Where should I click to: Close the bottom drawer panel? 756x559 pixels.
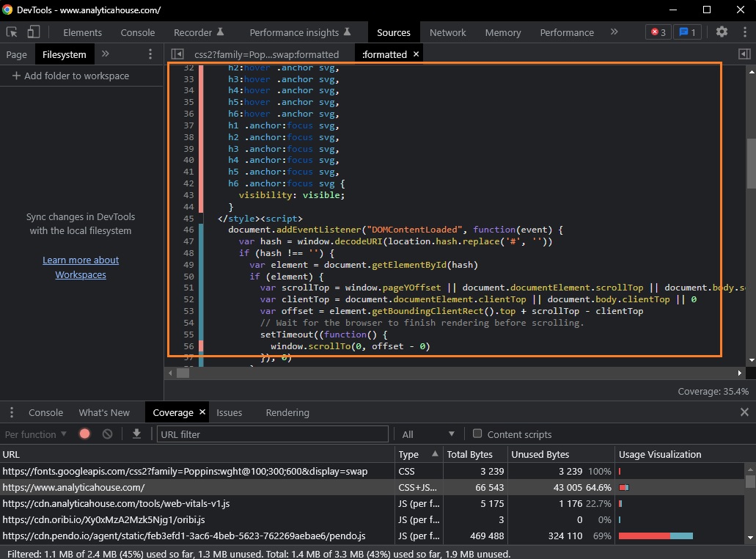pos(744,412)
